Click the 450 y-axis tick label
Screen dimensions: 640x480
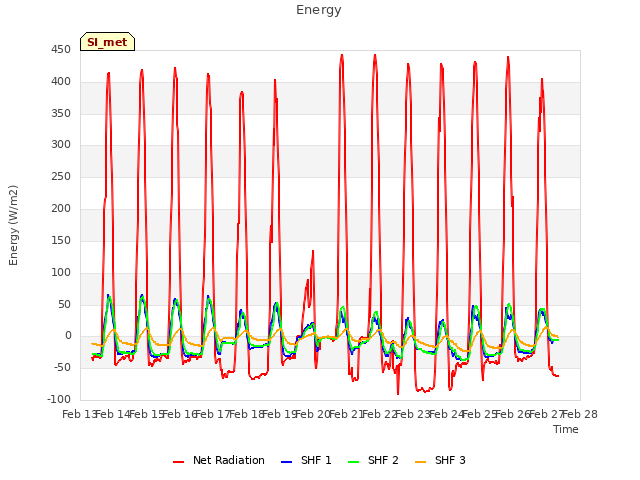(x=61, y=50)
